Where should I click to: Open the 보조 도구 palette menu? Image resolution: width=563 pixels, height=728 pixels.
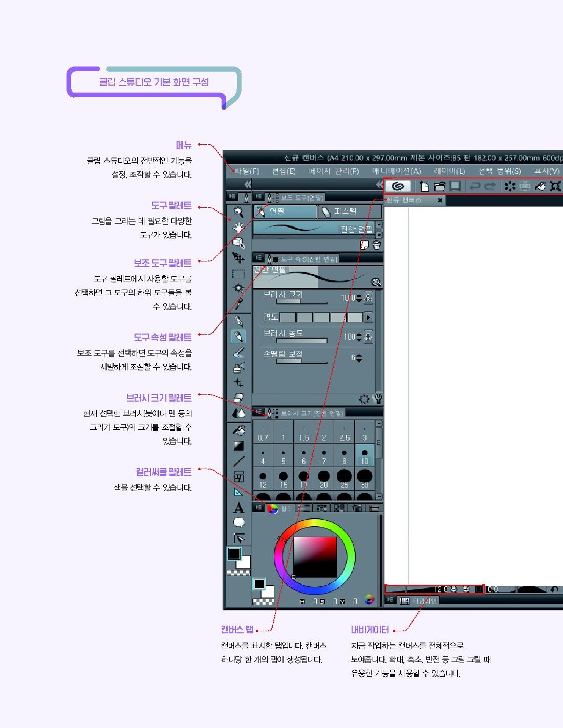pyautogui.click(x=259, y=197)
